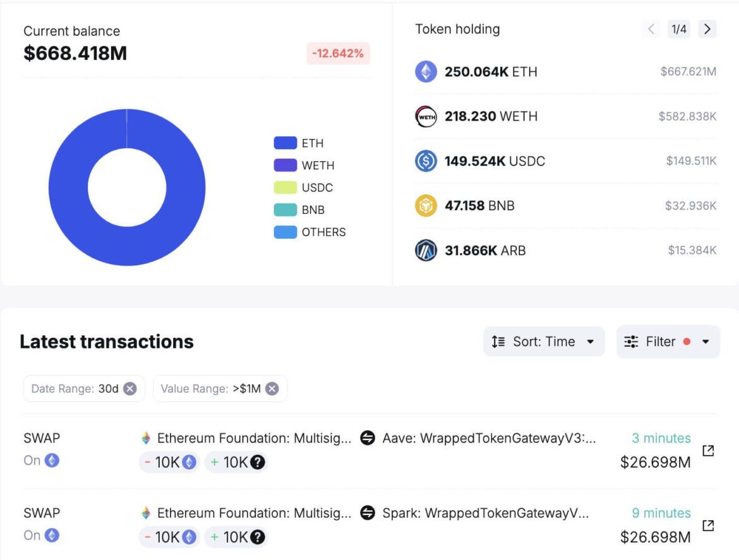The width and height of the screenshot is (739, 560).
Task: Expand the Filter dropdown
Action: point(668,342)
